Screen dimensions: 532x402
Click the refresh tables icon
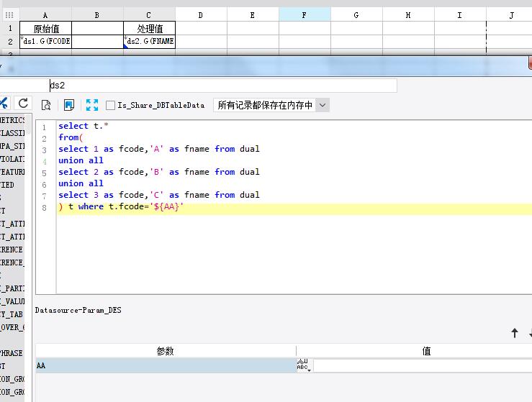point(23,103)
